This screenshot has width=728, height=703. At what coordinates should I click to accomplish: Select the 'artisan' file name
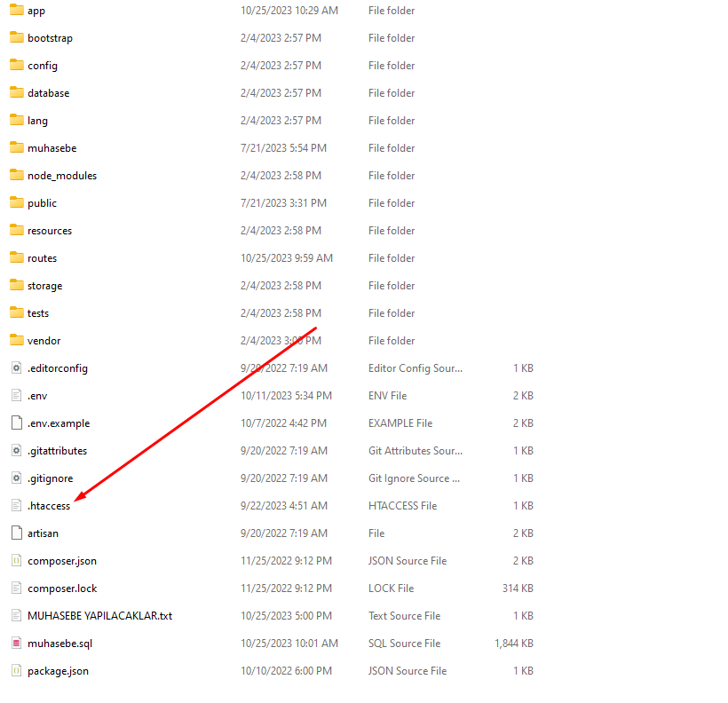[43, 533]
